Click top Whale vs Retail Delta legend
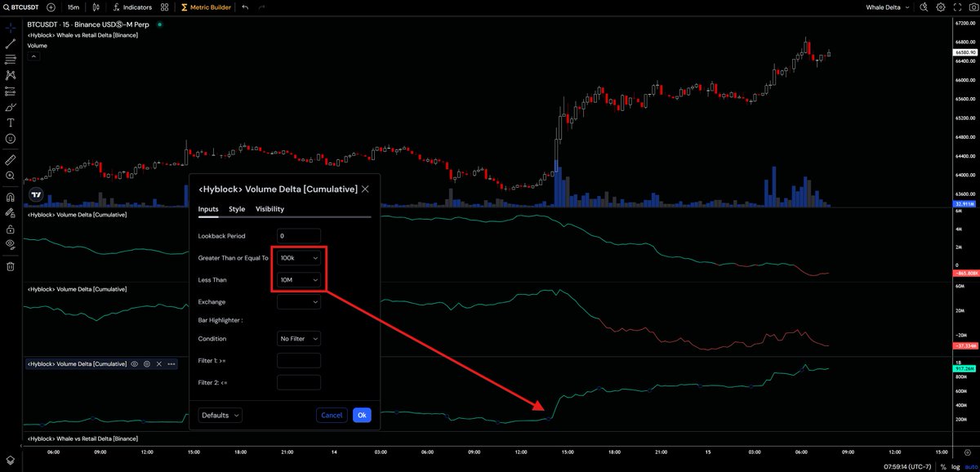The image size is (980, 472). pos(82,35)
